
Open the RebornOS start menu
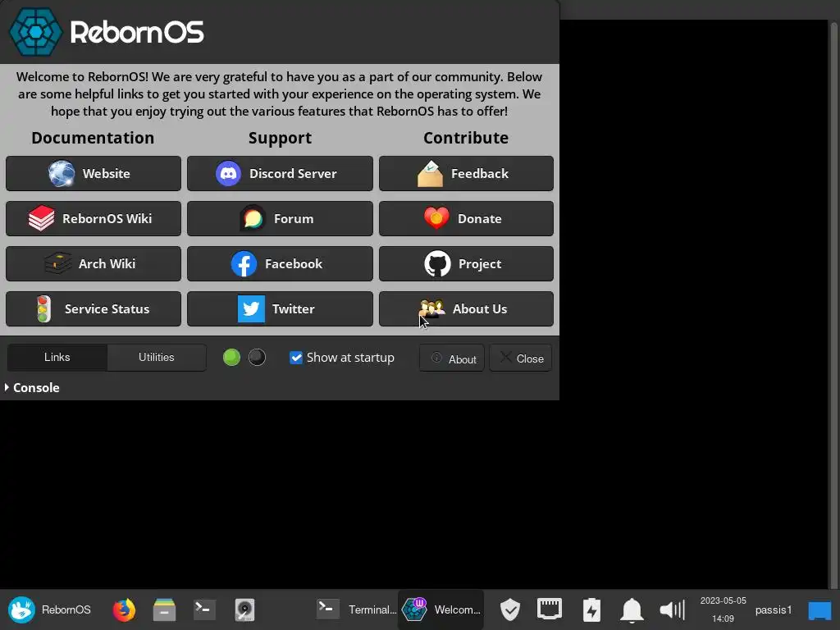click(x=49, y=609)
